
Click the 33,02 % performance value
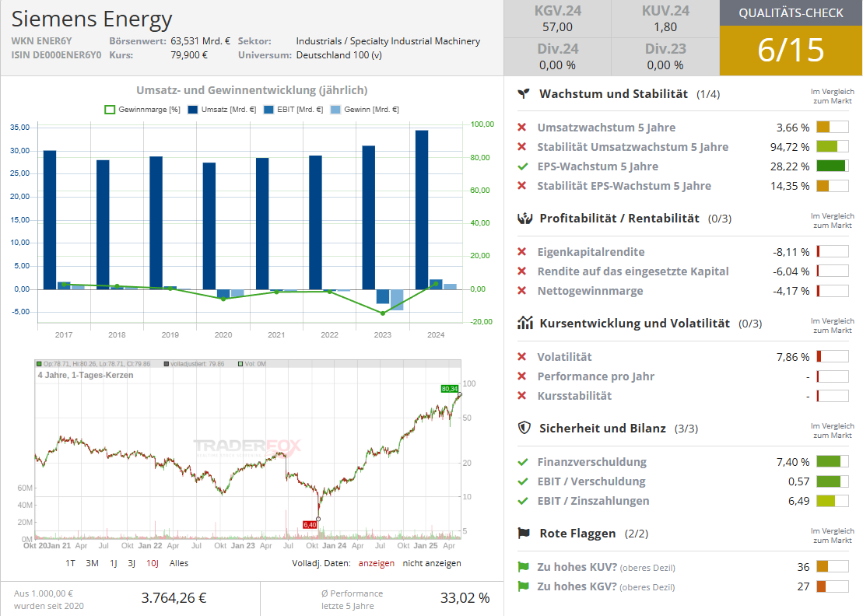(x=465, y=598)
